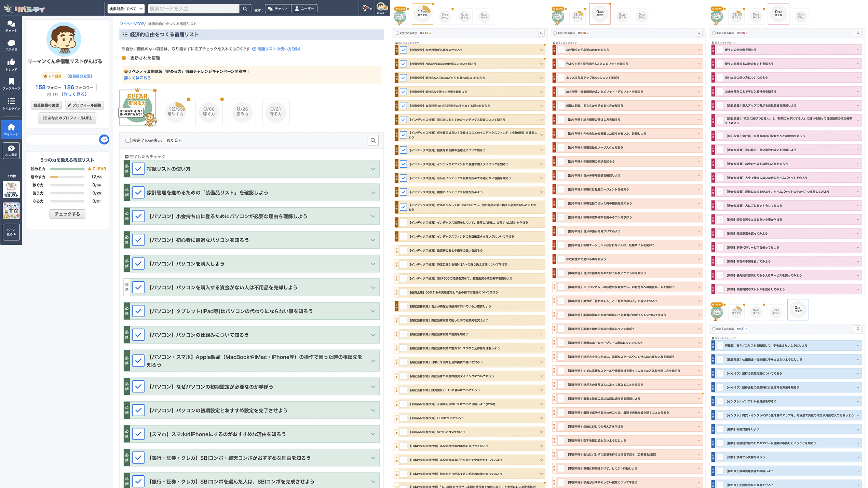
Task: Click the 増やす力 progress bar
Action: (67, 177)
